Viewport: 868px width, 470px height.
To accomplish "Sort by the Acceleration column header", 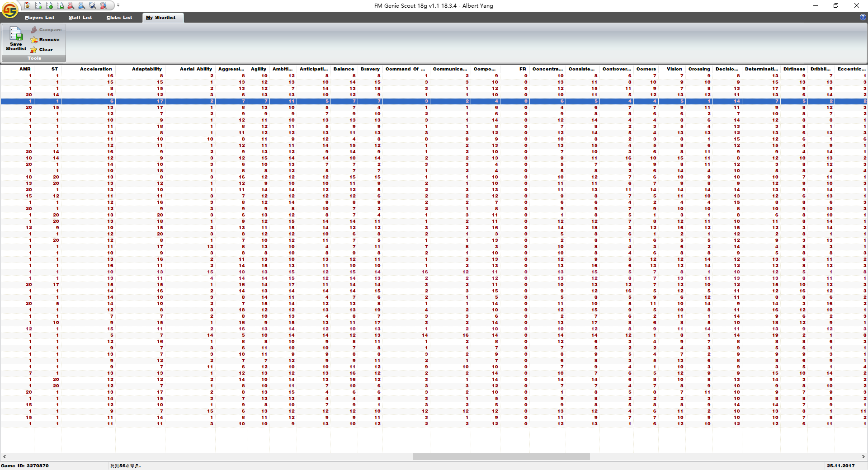I will coord(95,69).
